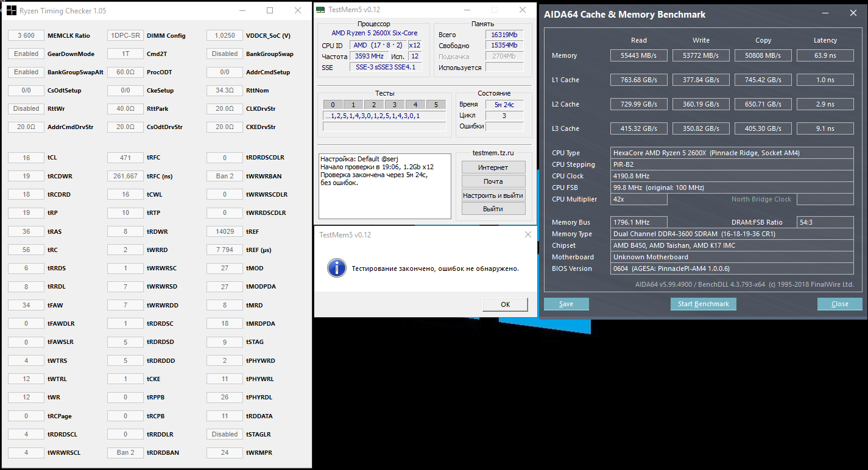Click the BankGroupSwapAlt value field
The height and width of the screenshot is (470, 868).
click(26, 72)
